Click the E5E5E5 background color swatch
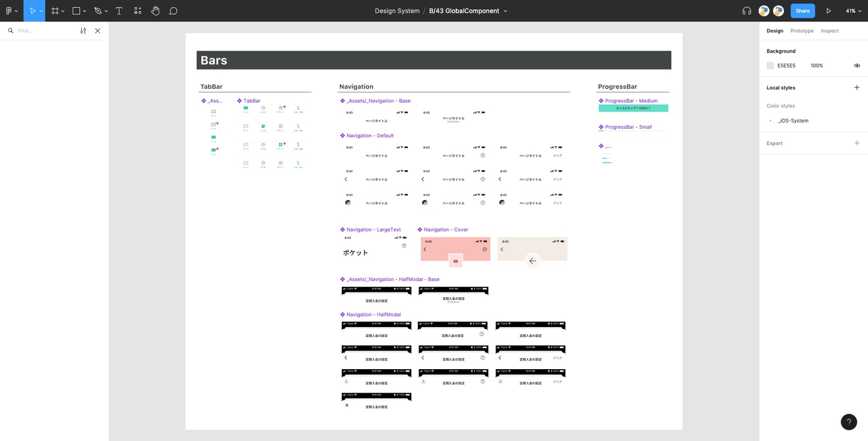The width and height of the screenshot is (868, 441). 770,65
